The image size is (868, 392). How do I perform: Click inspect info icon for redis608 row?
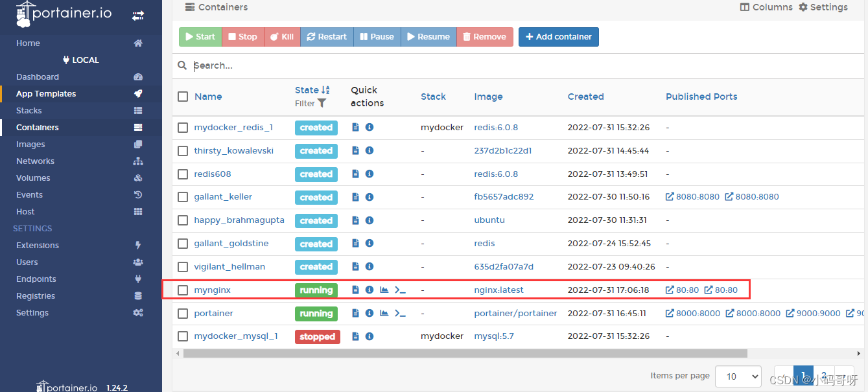[369, 174]
